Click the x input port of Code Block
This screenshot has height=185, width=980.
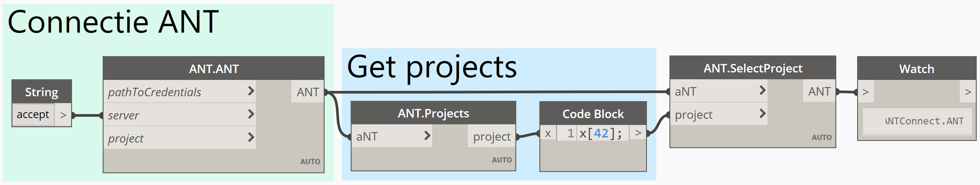548,133
